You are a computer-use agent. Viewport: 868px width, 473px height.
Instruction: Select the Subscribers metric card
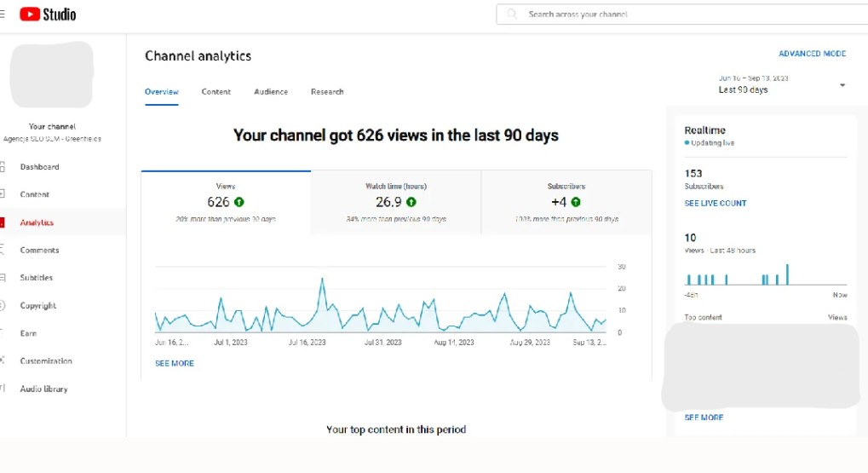coord(566,201)
